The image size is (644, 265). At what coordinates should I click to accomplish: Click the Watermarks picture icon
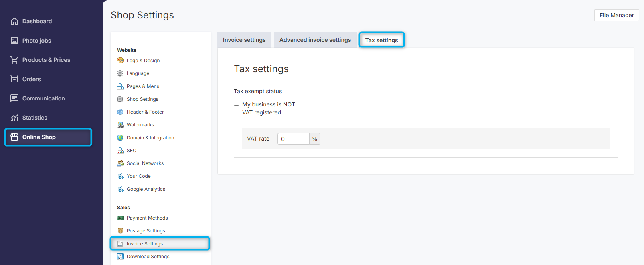[x=120, y=125]
